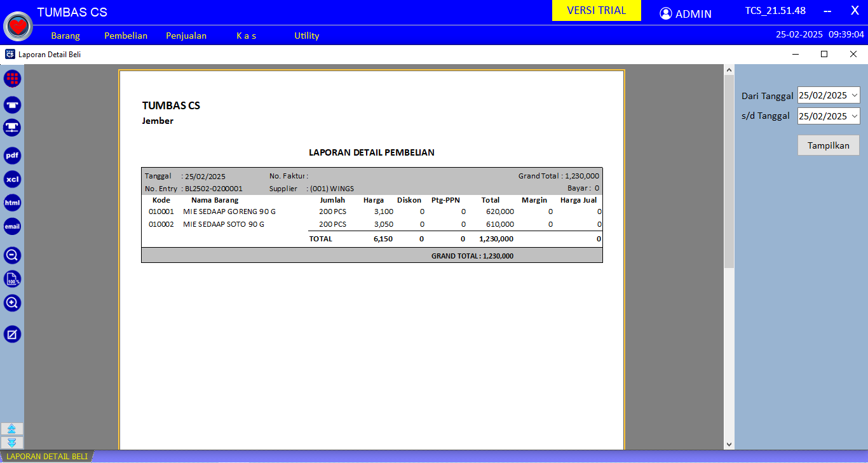Click the total value 620,000

(500, 211)
